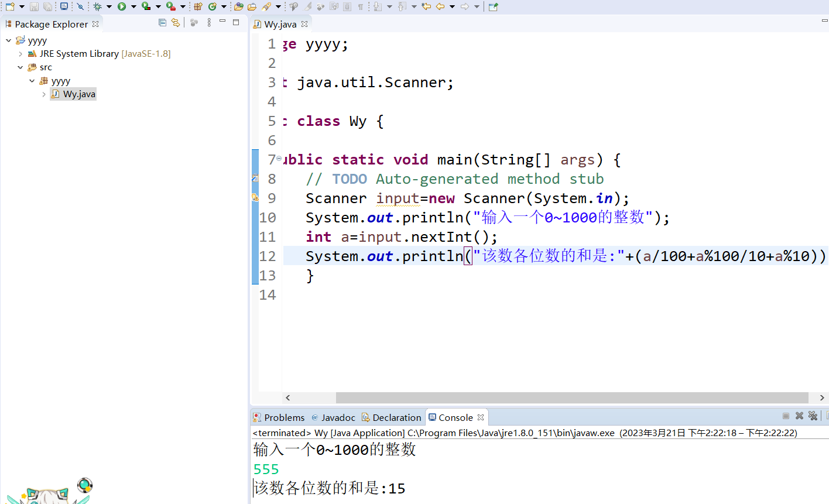Collapse the yyyy project node
Image resolution: width=829 pixels, height=504 pixels.
8,40
